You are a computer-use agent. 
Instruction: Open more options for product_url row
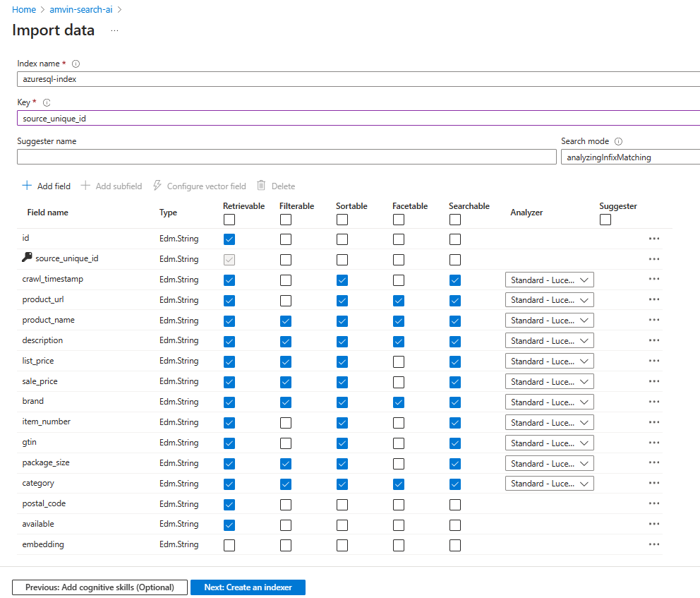tap(654, 299)
